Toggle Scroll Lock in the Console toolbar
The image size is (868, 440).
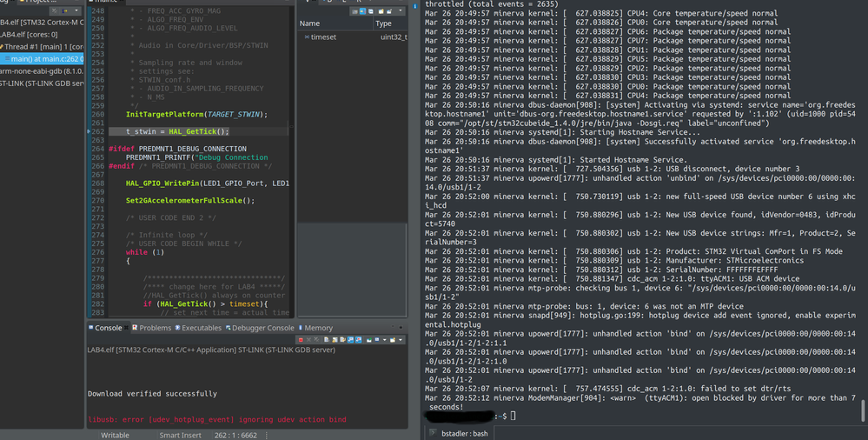335,340
